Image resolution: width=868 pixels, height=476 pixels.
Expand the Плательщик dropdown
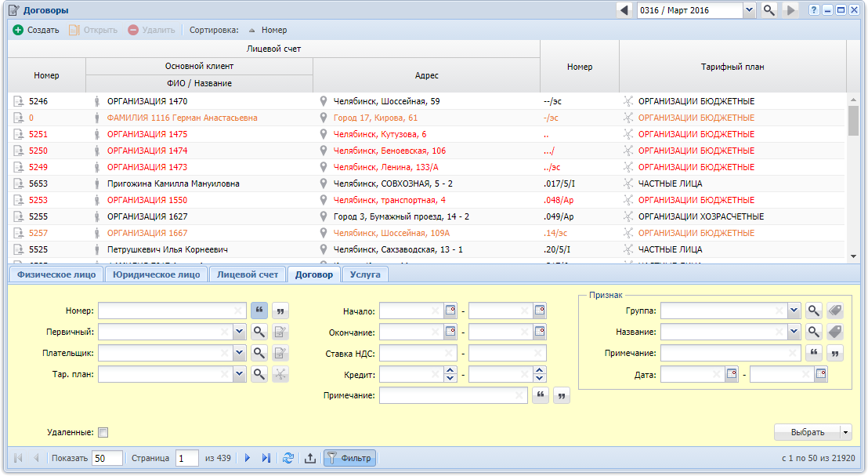tap(239, 353)
